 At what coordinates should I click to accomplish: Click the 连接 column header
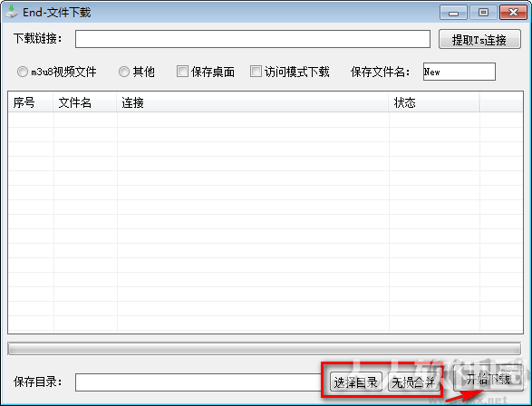pos(253,102)
